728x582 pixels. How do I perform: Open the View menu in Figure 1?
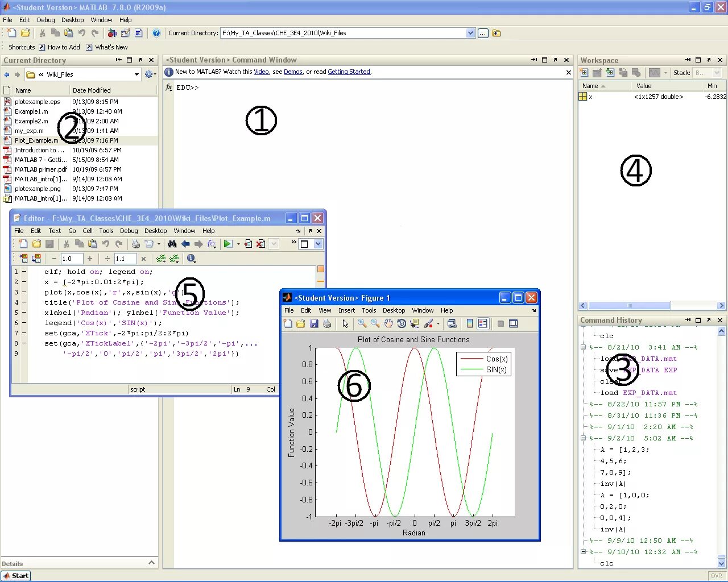click(325, 310)
